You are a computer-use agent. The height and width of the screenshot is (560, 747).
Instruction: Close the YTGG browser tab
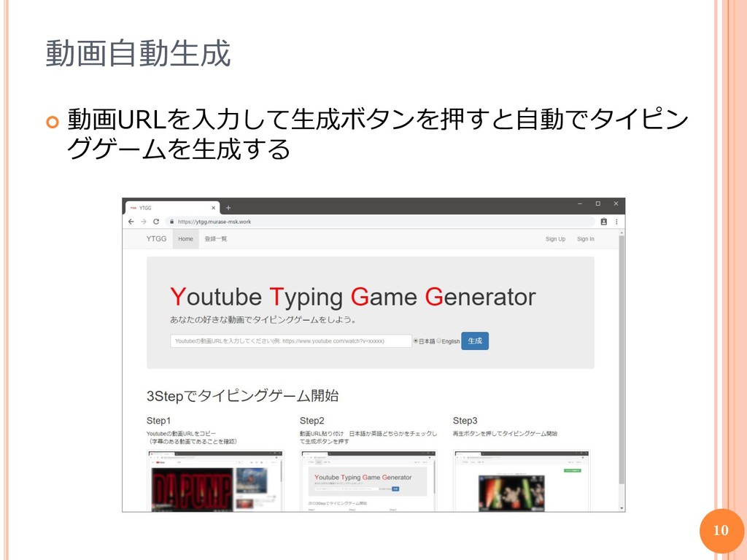tap(214, 208)
